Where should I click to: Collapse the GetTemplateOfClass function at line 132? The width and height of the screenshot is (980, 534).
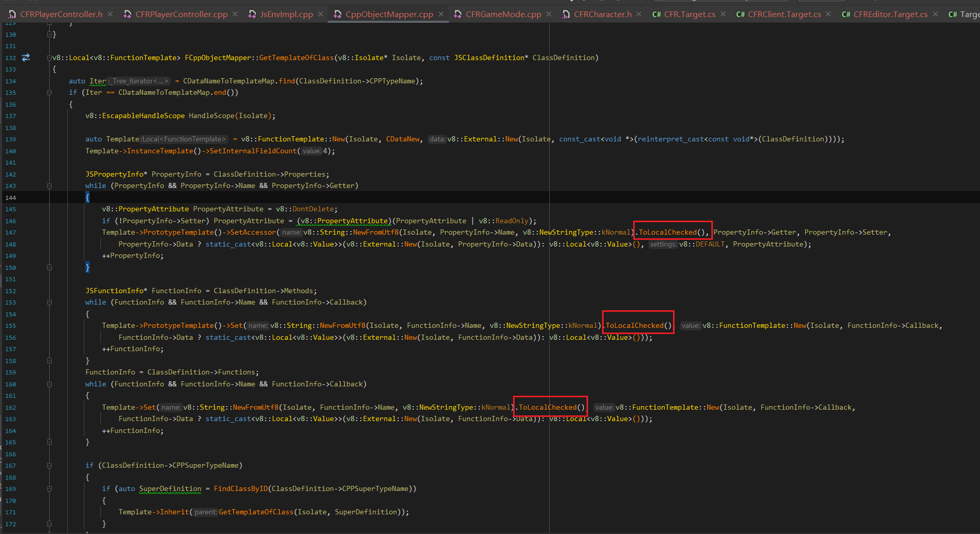point(49,57)
